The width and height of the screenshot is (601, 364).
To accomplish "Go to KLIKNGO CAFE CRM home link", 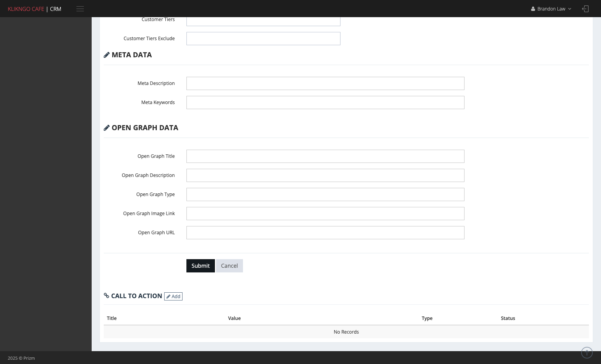I will click(x=34, y=9).
